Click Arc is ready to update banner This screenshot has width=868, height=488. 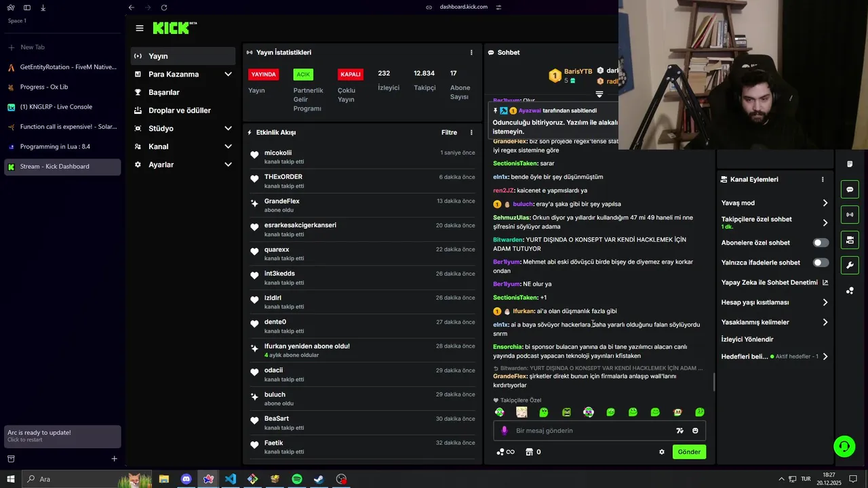click(x=62, y=436)
